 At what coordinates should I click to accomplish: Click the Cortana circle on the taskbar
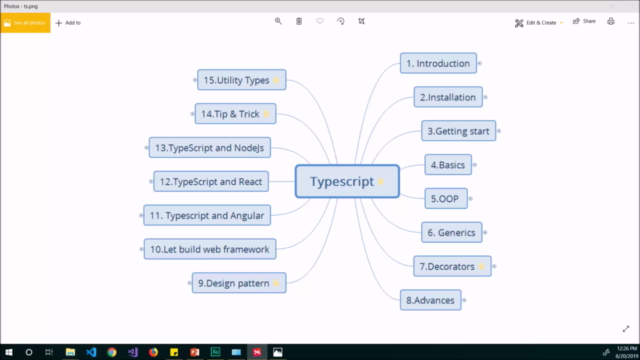(29, 352)
